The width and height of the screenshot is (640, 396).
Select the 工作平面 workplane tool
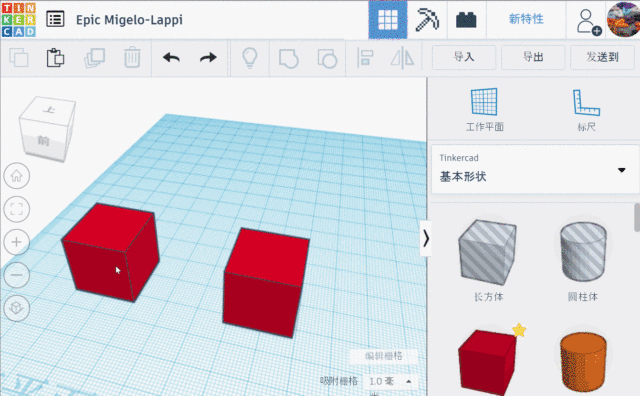pyautogui.click(x=484, y=109)
